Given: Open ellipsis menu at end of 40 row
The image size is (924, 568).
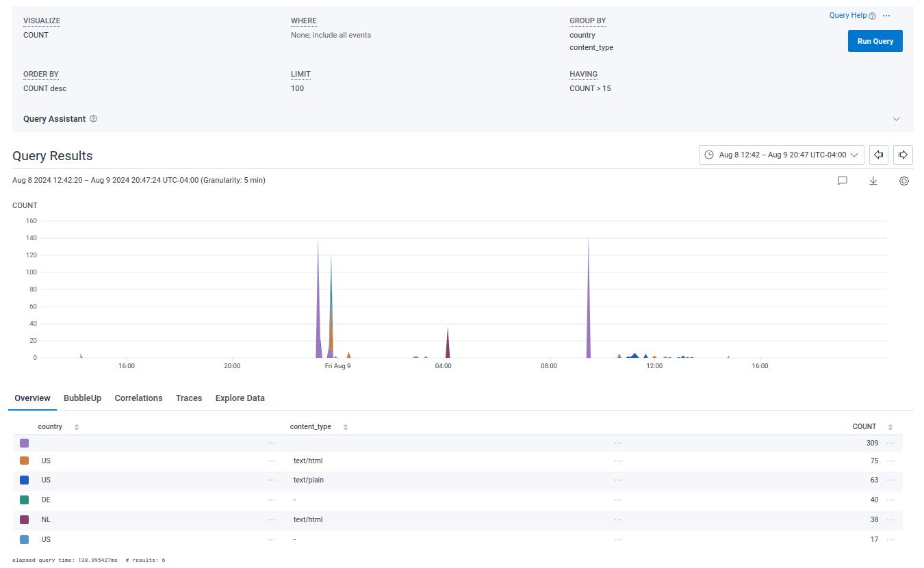Looking at the screenshot, I should tap(890, 500).
